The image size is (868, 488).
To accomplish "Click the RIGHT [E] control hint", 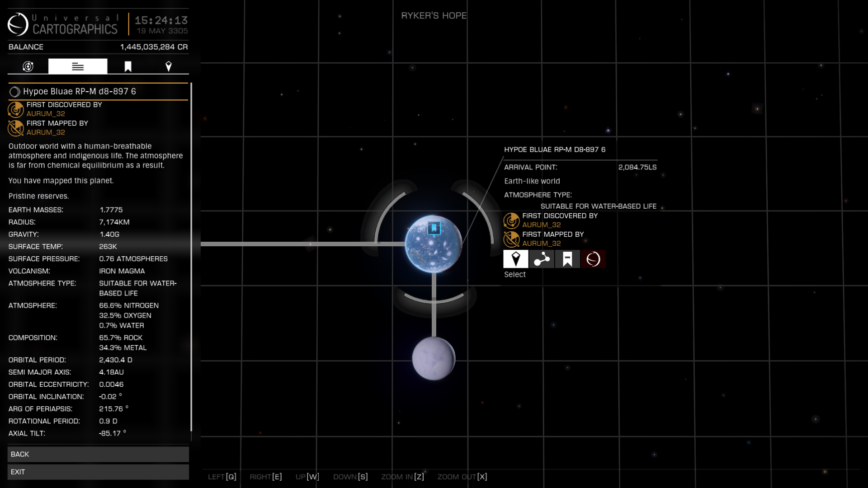I will point(266,477).
